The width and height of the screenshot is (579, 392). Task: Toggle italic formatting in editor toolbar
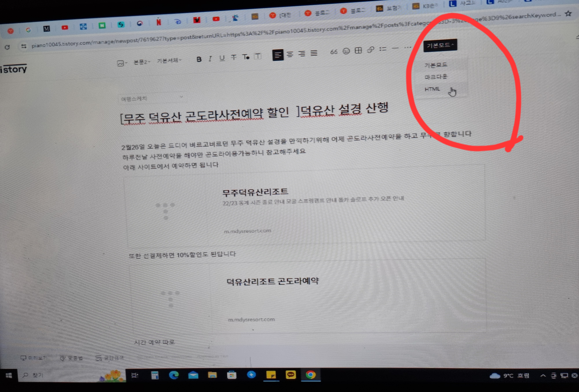pos(210,59)
